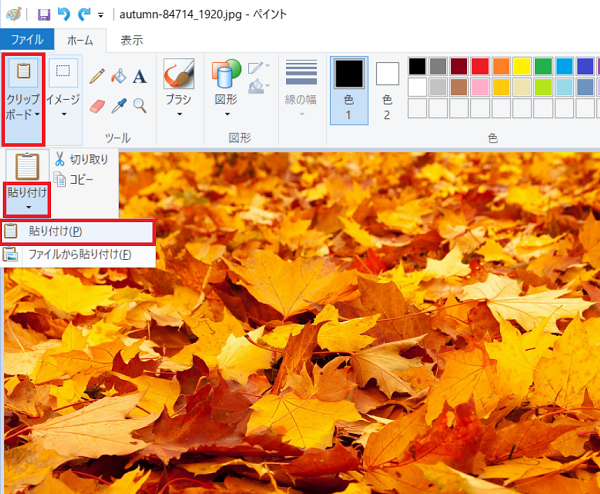Pick the lime green color swatch

(543, 87)
